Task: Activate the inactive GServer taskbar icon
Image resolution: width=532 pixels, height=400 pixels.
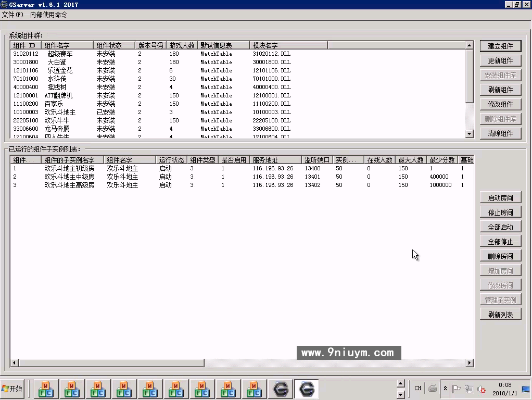Action: (x=281, y=389)
